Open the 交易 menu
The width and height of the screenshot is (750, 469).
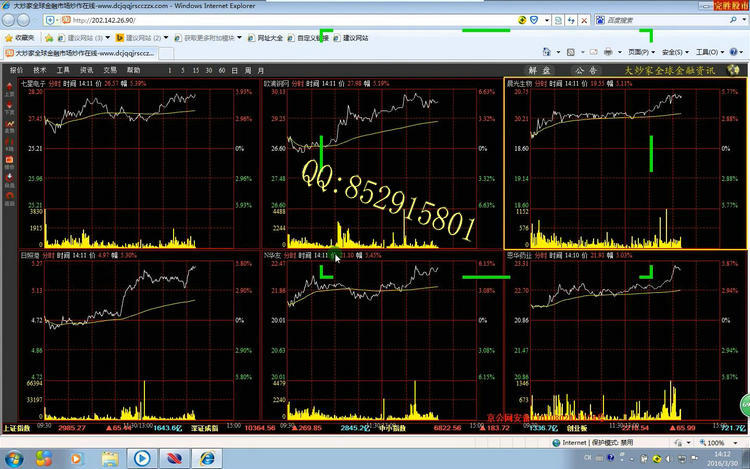click(111, 71)
